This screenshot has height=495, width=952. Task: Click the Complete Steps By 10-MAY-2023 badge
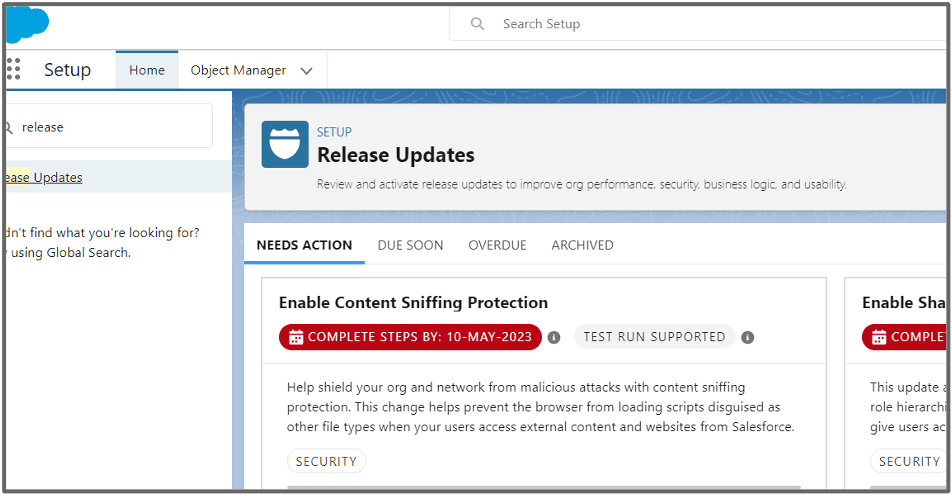(x=410, y=337)
